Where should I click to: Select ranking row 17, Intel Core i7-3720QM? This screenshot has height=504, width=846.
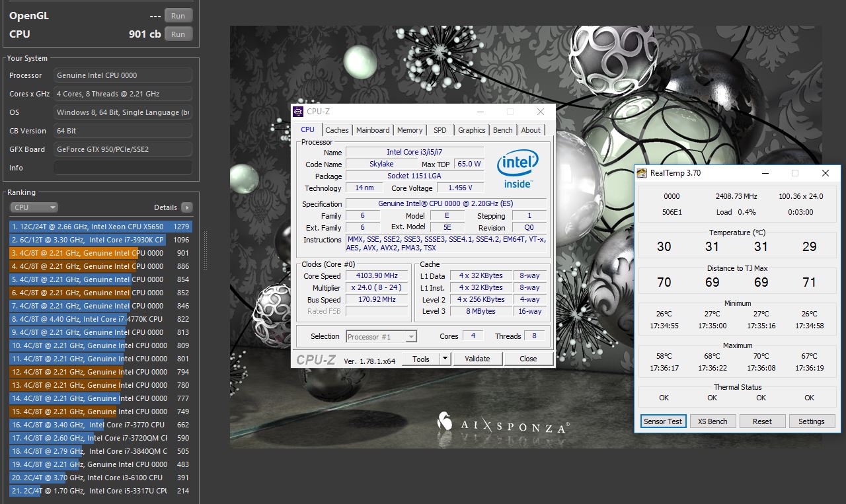click(x=100, y=438)
